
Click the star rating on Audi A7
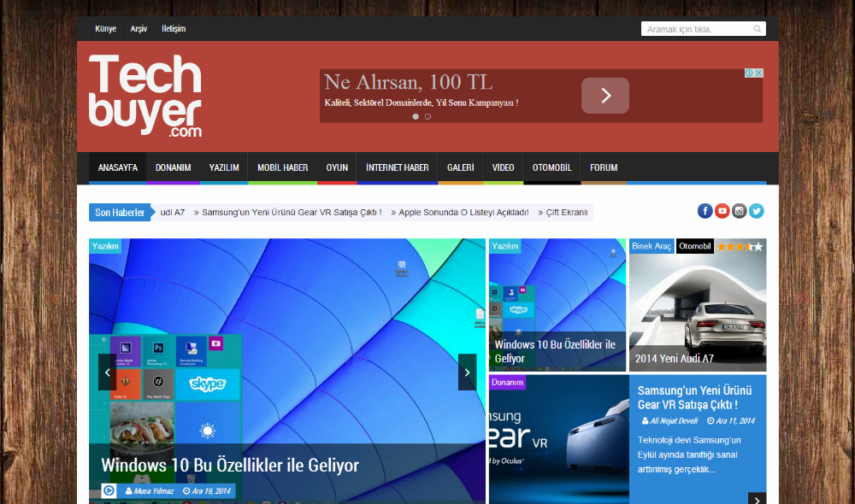click(x=740, y=246)
